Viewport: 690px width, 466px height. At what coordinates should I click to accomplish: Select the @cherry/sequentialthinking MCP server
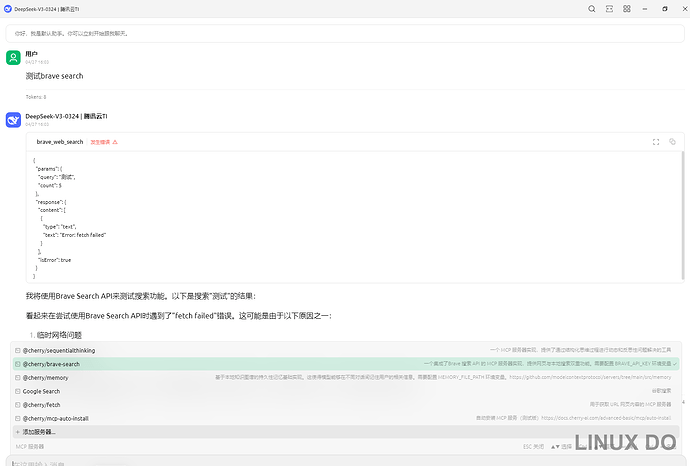(346, 350)
